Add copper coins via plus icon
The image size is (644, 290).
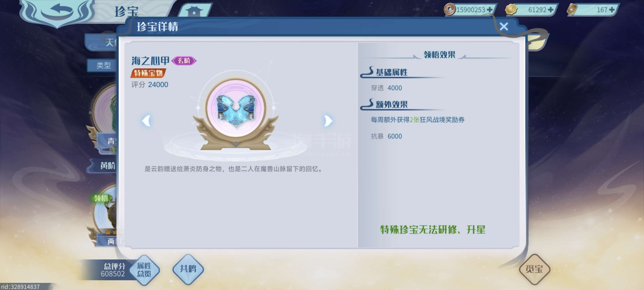tap(489, 10)
